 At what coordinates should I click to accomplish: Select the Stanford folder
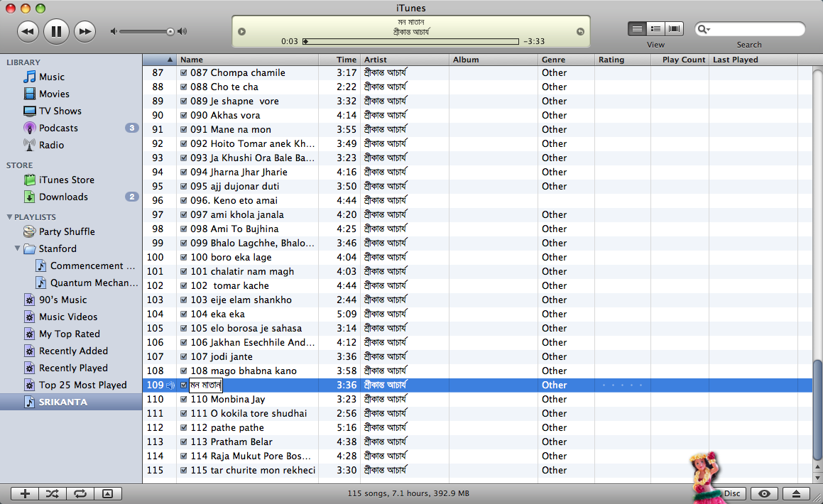point(58,248)
